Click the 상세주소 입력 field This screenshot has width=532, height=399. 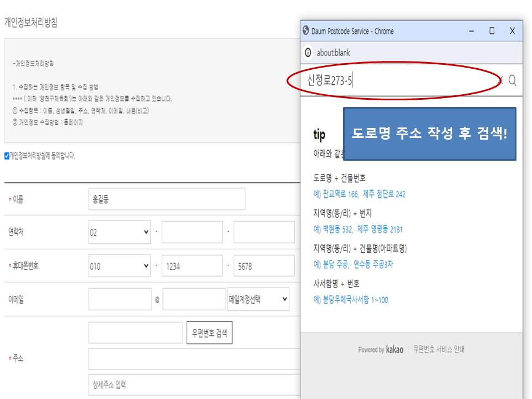(195, 385)
